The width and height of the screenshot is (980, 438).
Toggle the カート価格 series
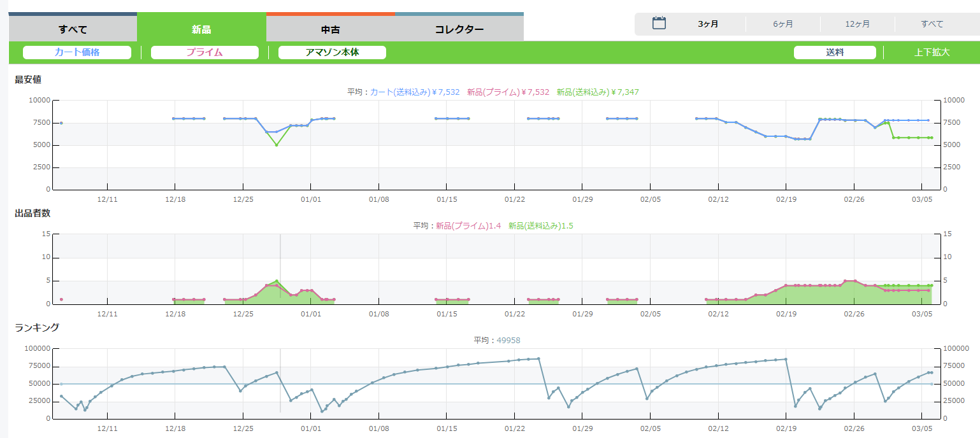77,52
